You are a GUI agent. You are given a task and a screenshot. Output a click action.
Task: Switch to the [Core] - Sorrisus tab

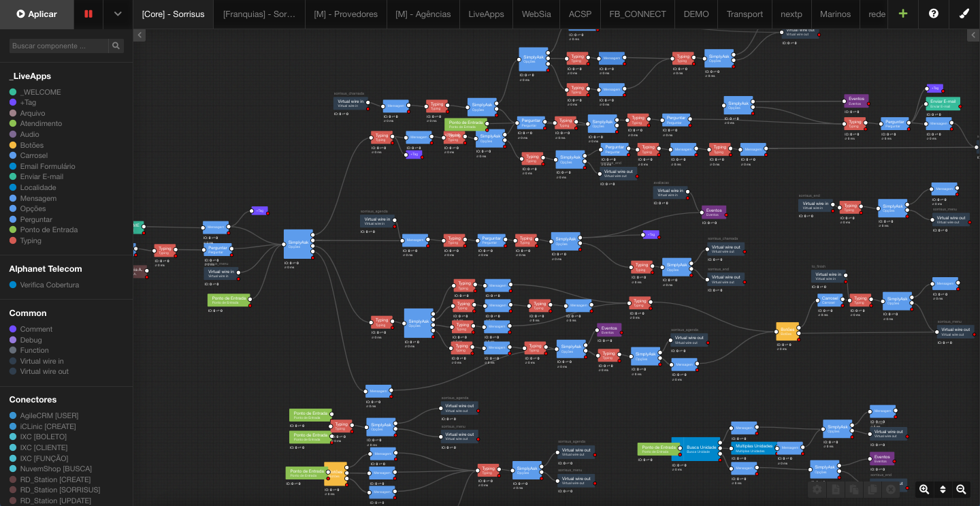tap(173, 14)
